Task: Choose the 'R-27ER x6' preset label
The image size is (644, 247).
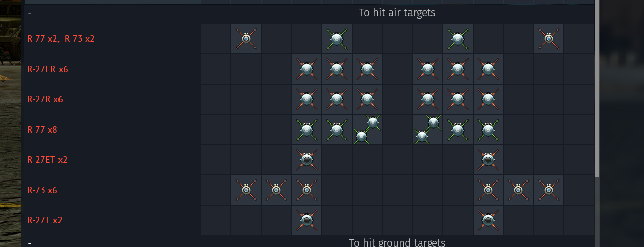Action: (x=47, y=69)
